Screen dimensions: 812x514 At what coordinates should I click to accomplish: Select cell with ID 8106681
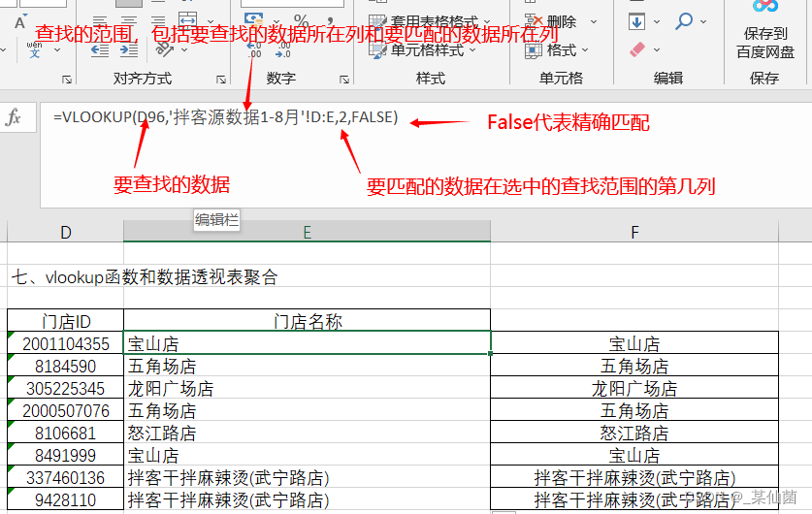[65, 433]
